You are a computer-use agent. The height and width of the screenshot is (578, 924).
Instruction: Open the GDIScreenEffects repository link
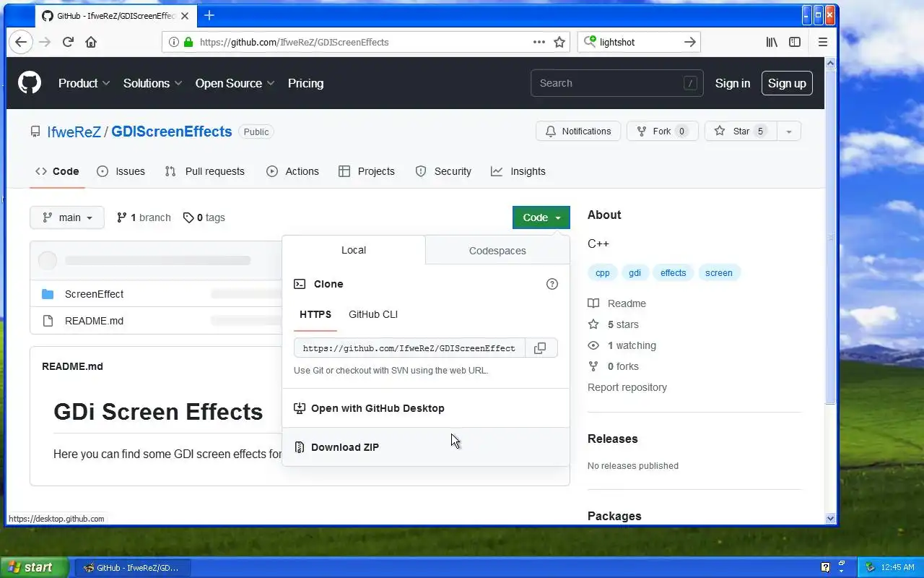pos(172,131)
